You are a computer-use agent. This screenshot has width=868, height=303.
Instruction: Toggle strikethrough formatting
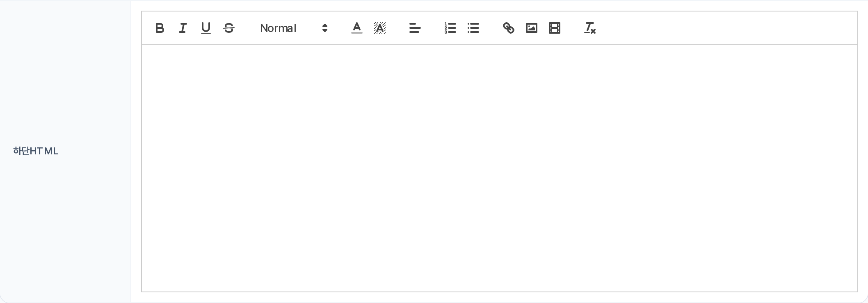coord(229,28)
